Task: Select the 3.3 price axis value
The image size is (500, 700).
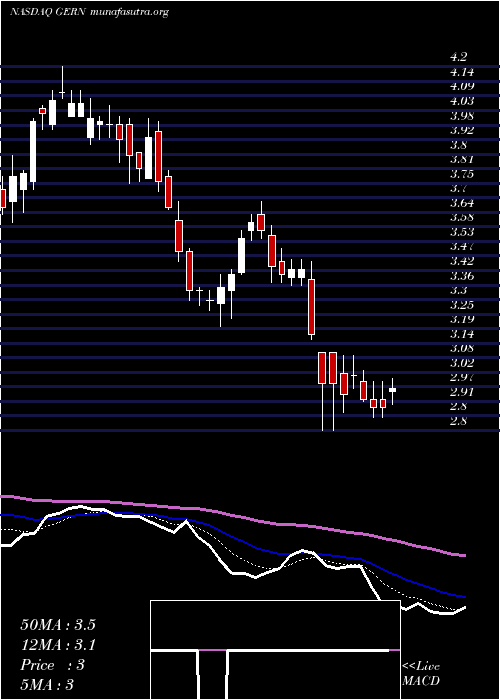Action: pos(459,291)
